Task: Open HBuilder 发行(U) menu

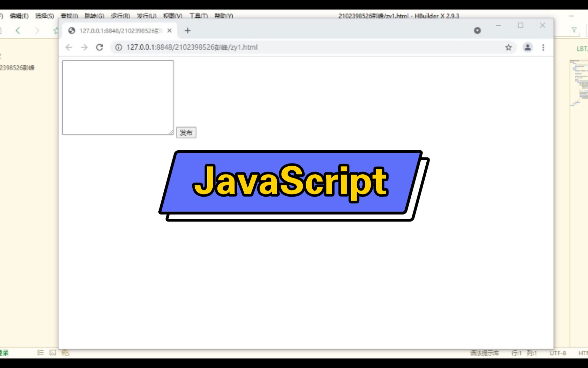Action: [147, 16]
